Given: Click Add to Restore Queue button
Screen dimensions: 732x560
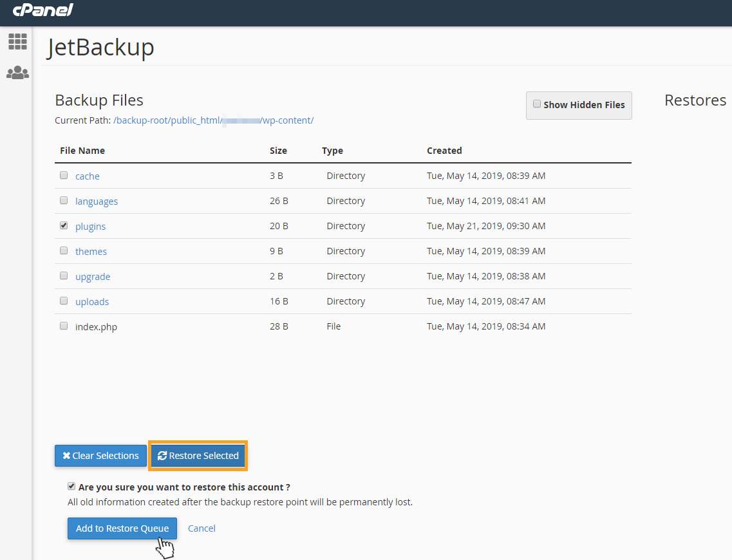Looking at the screenshot, I should 122,528.
